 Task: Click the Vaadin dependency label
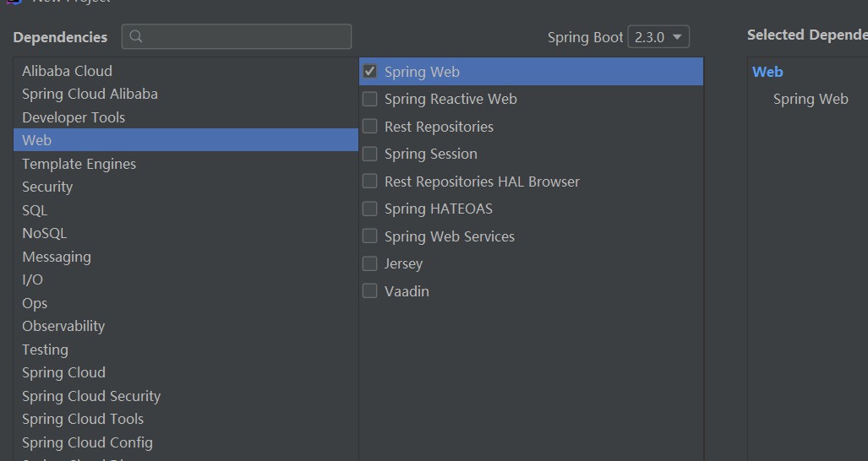[x=407, y=291]
